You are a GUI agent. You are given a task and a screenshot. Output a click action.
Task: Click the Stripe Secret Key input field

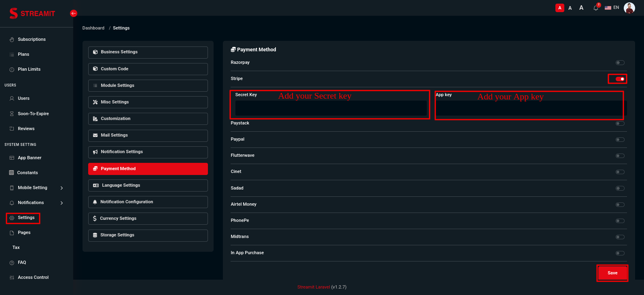click(330, 108)
